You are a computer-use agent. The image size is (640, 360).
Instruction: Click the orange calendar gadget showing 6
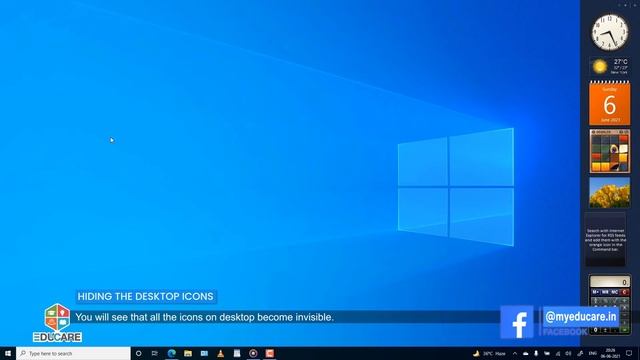(609, 103)
